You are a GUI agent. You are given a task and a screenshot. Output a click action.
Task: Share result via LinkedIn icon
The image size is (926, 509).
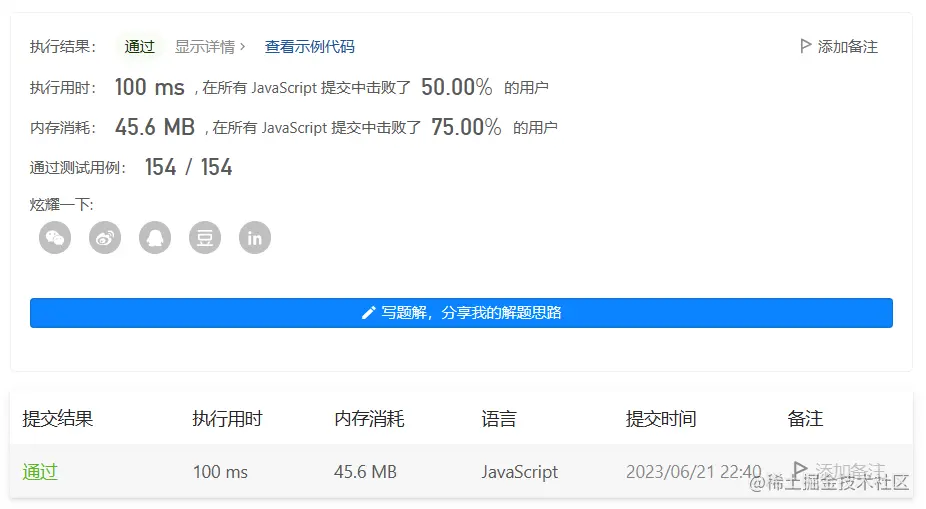255,237
